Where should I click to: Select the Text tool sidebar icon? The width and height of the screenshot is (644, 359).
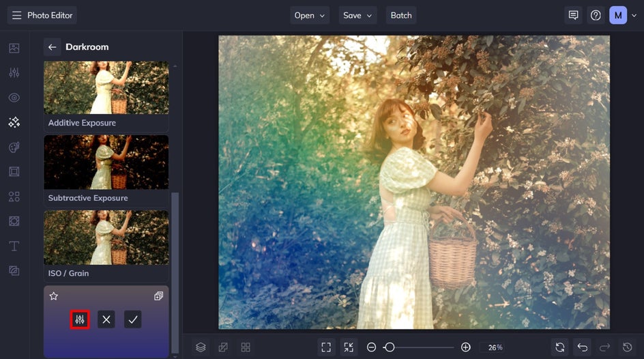click(x=14, y=246)
